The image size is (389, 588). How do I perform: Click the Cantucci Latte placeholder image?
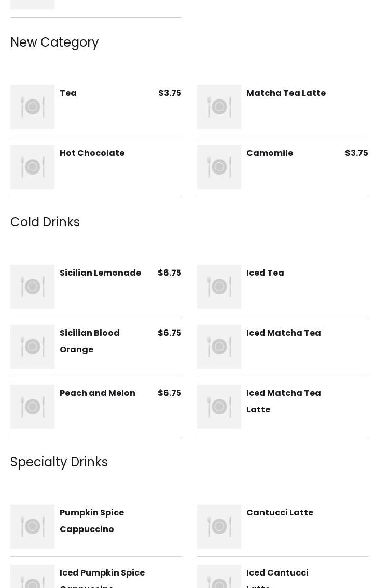click(219, 526)
